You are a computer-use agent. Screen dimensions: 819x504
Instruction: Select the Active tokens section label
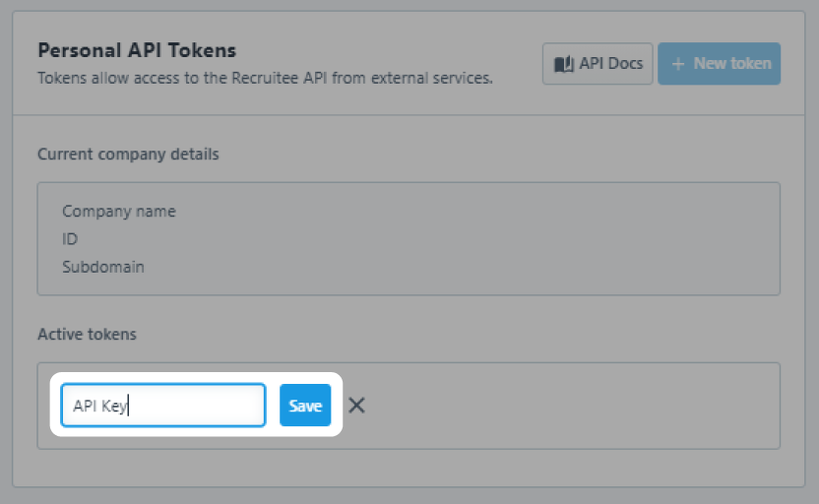[x=87, y=335]
